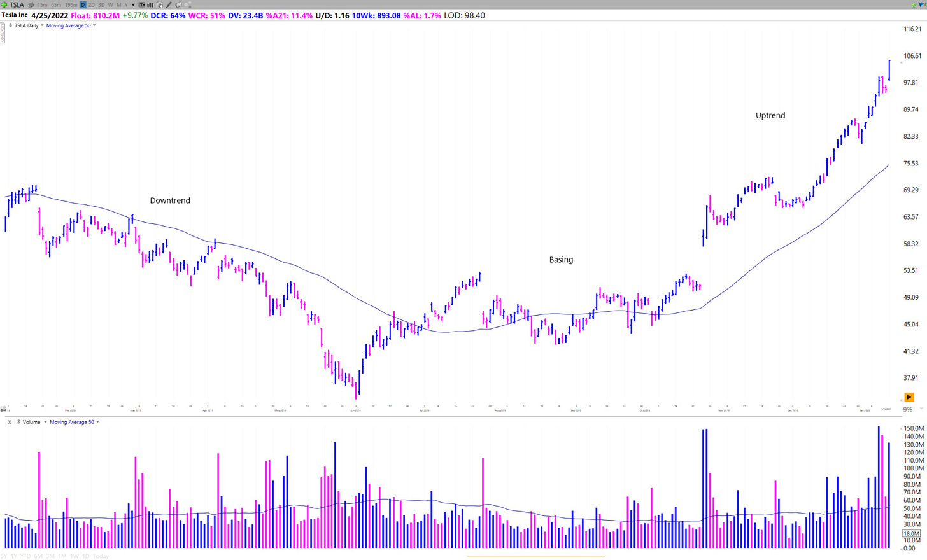Click the share icon in top toolbar
This screenshot has width=927, height=560.
point(188,5)
